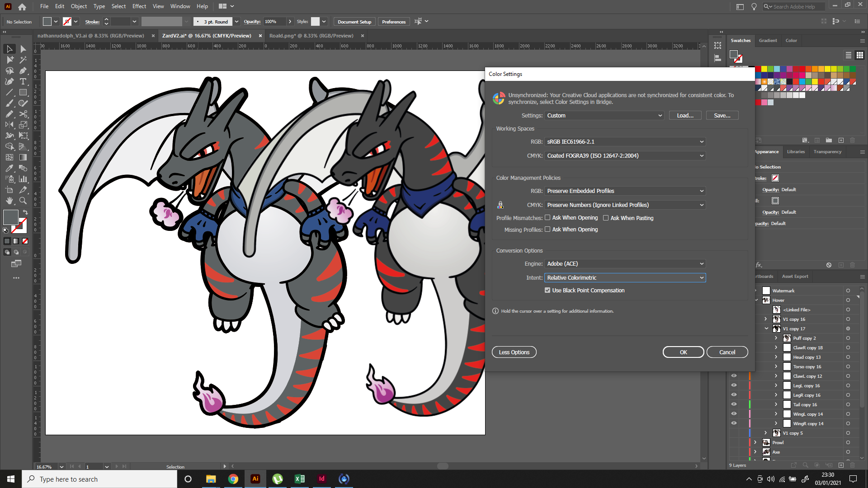The height and width of the screenshot is (488, 868).
Task: Switch to nathanrudolph_V3.ai document tab
Action: point(90,36)
